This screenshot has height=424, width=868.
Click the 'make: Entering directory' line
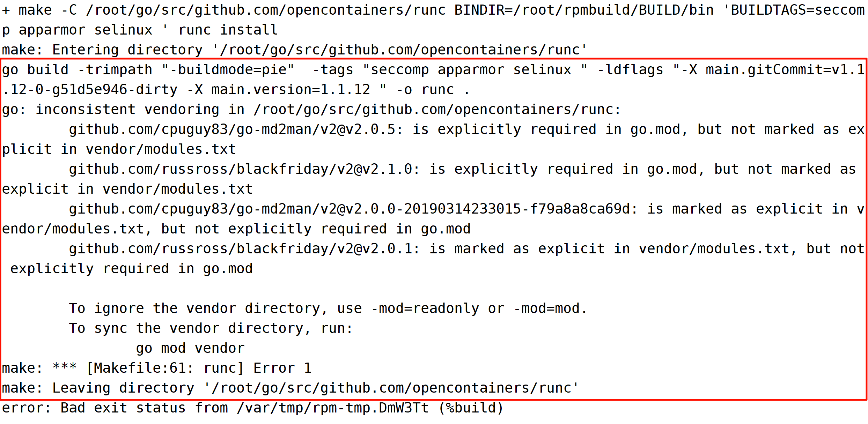[x=295, y=50]
